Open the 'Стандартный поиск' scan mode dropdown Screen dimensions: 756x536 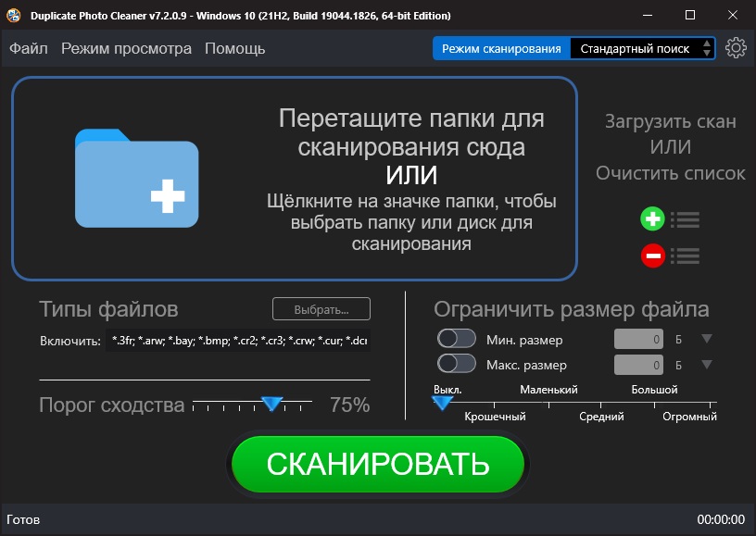[635, 47]
